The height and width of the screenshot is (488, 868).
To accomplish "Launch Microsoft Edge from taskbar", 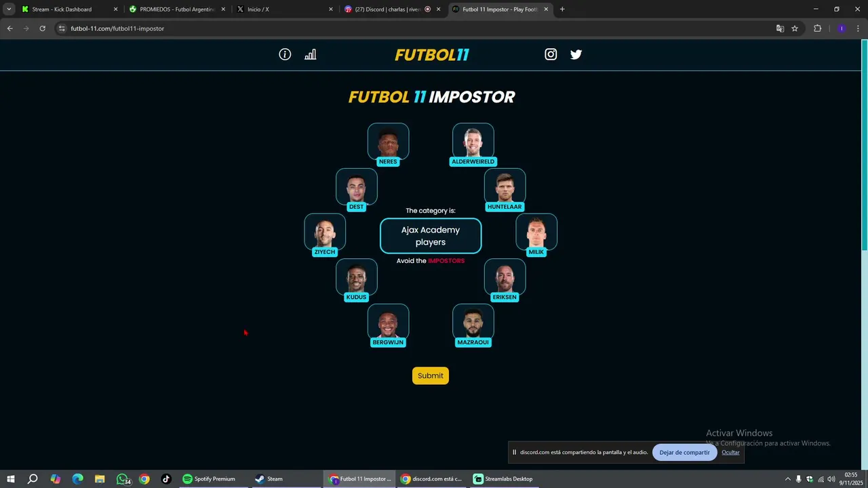I will pos(77,479).
